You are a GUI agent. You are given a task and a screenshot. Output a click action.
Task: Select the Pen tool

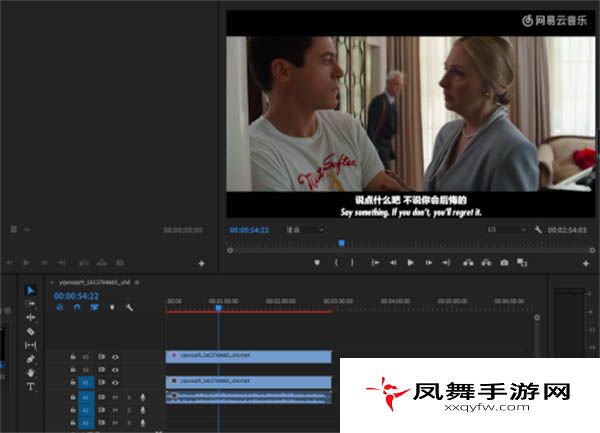click(x=31, y=359)
